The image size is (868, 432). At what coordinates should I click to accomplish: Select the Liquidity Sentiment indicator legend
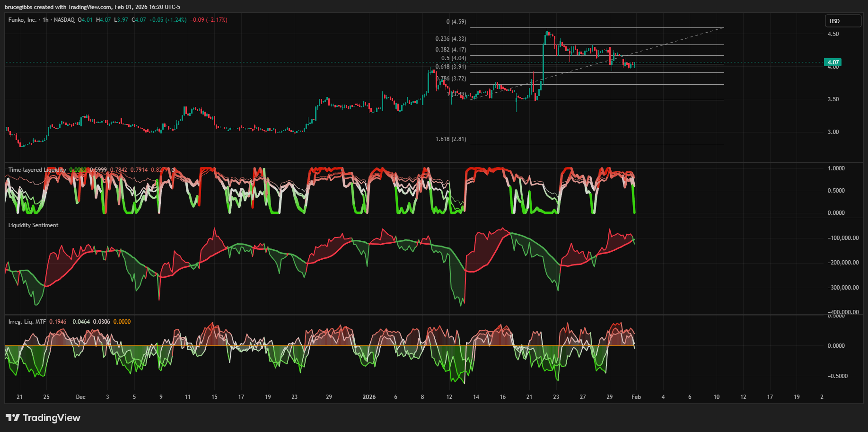click(33, 225)
